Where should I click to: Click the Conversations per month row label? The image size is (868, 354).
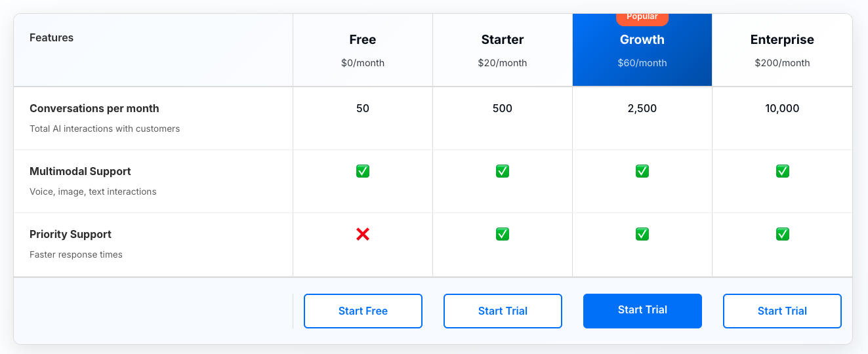[94, 109]
